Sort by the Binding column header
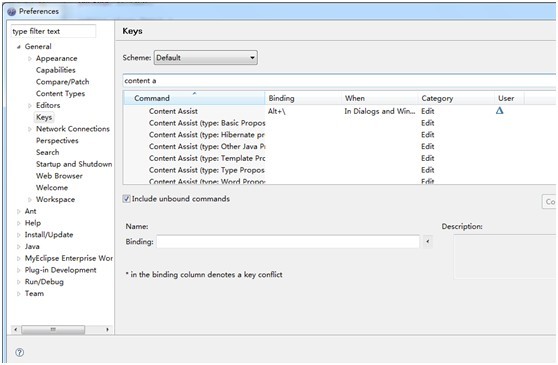This screenshot has width=558, height=365. click(x=303, y=98)
